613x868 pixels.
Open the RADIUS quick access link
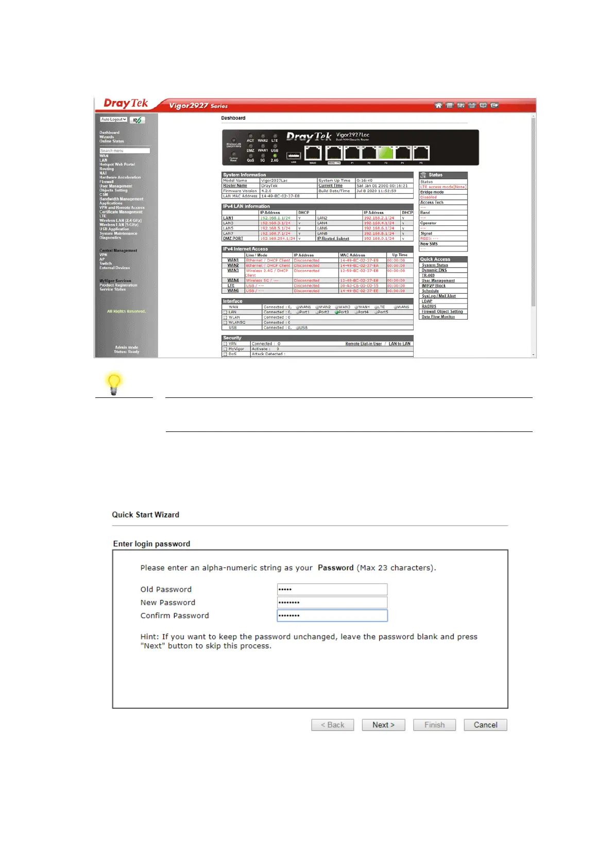(x=429, y=306)
